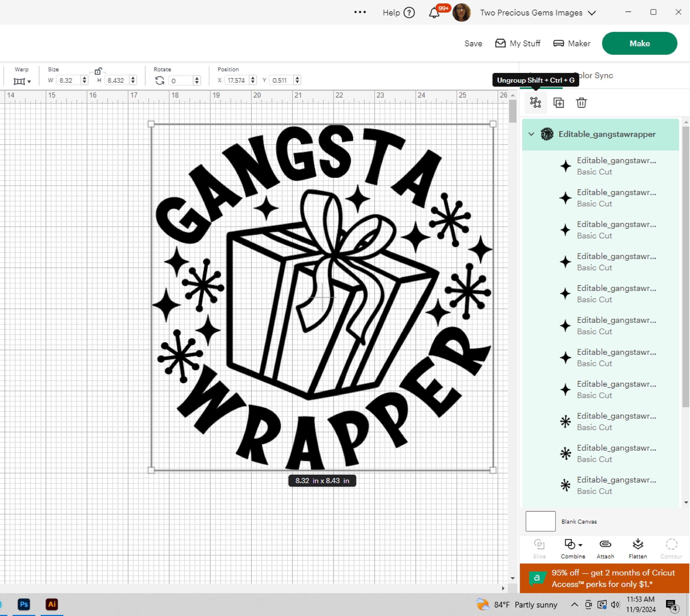Select the Maker machine option

coord(572,43)
